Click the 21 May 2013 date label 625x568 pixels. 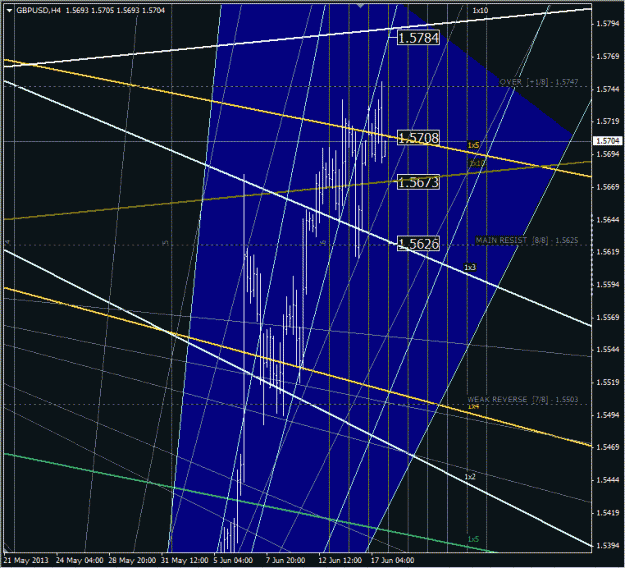27,560
